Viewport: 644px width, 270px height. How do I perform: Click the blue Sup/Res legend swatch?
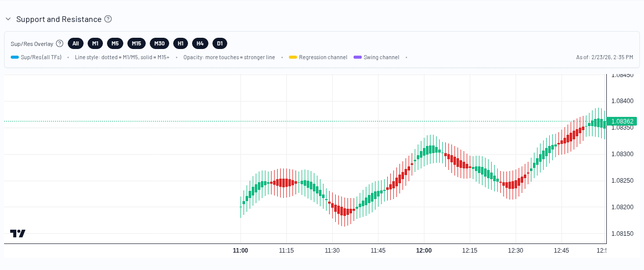coord(15,58)
